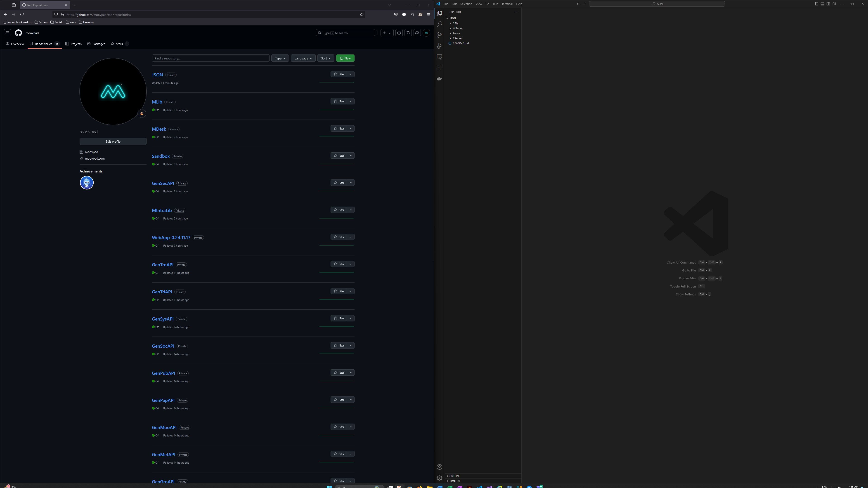Click the Save to Pocket icon in Firefox

(x=396, y=14)
